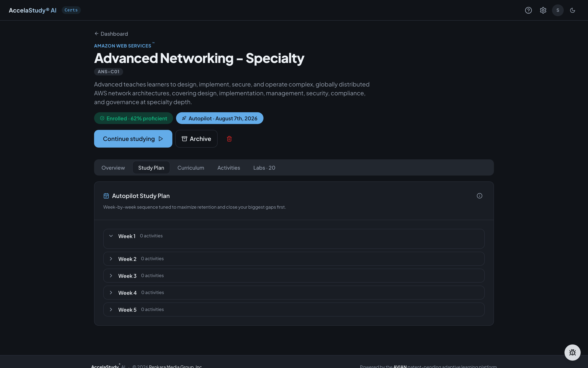Click Continue studying button

(x=133, y=139)
